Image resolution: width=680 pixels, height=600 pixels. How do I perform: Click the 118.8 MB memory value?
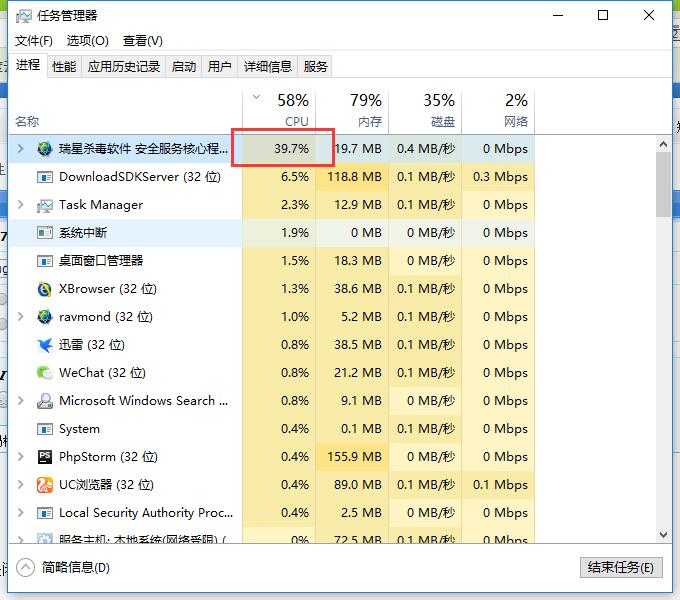tap(354, 177)
